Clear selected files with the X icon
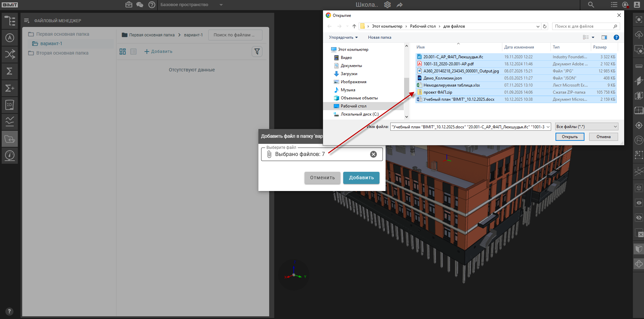Viewport: 644px width, 319px height. tap(373, 154)
